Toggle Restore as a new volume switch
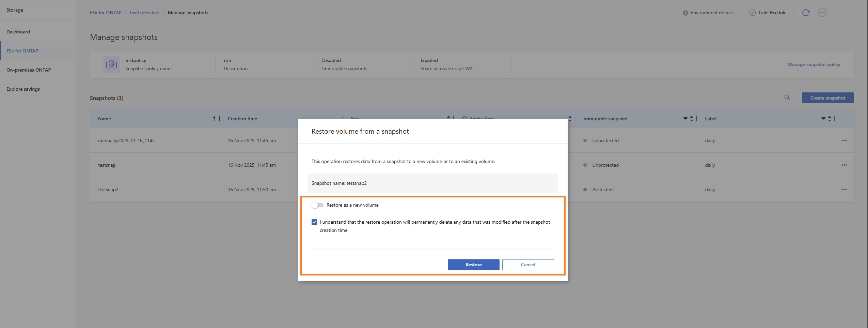Viewport: 868px width, 328px height. [x=317, y=205]
